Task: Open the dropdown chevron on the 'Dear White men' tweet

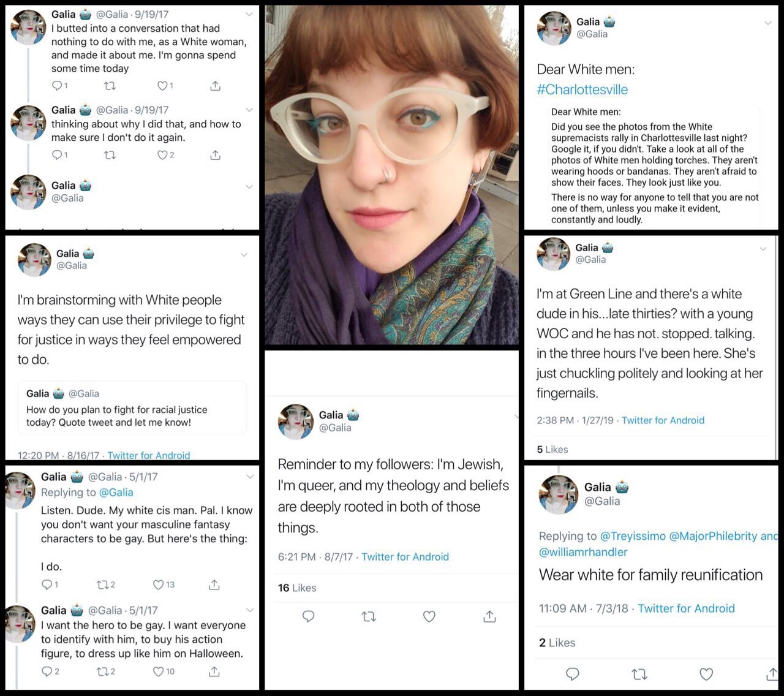Action: (x=767, y=23)
